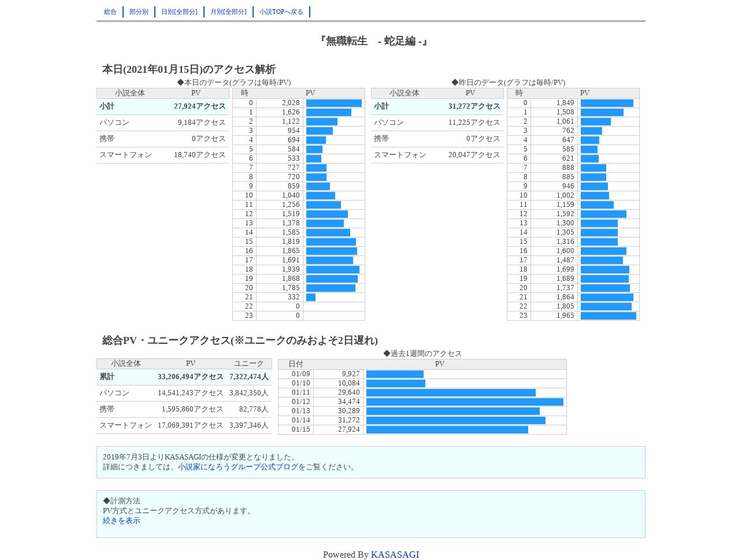Select yesterday's パソコン value 11,225アクセス
742x560 pixels.
474,123
